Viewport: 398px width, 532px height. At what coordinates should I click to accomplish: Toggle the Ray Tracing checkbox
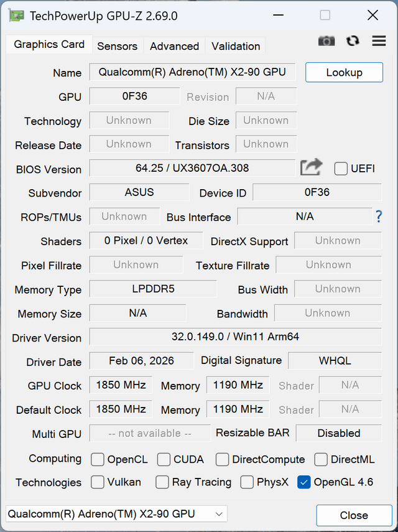click(162, 482)
